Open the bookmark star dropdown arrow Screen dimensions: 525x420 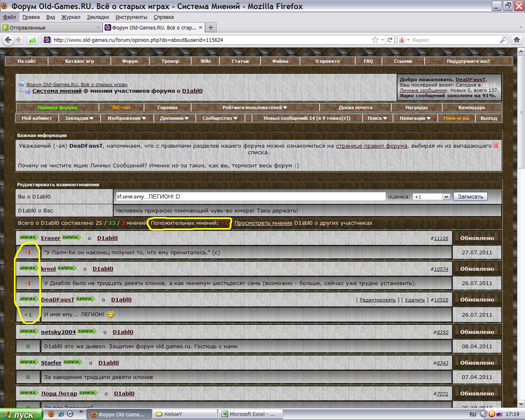pos(382,40)
